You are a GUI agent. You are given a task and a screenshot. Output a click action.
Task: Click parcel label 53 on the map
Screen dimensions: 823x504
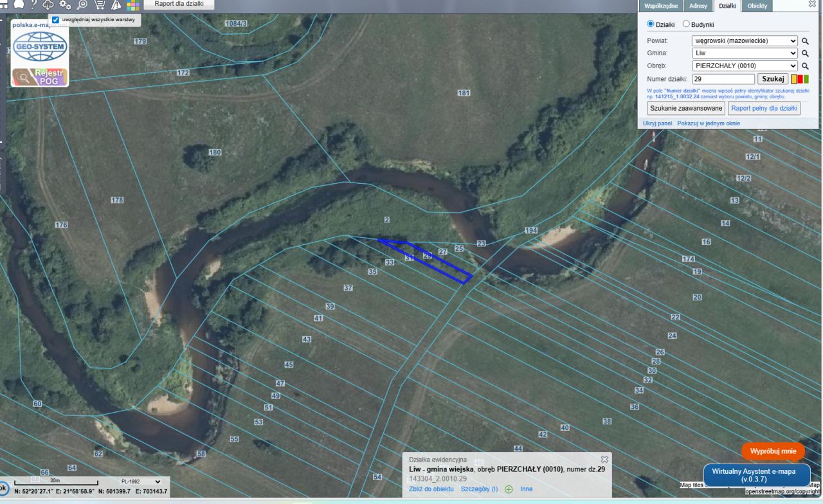[258, 422]
